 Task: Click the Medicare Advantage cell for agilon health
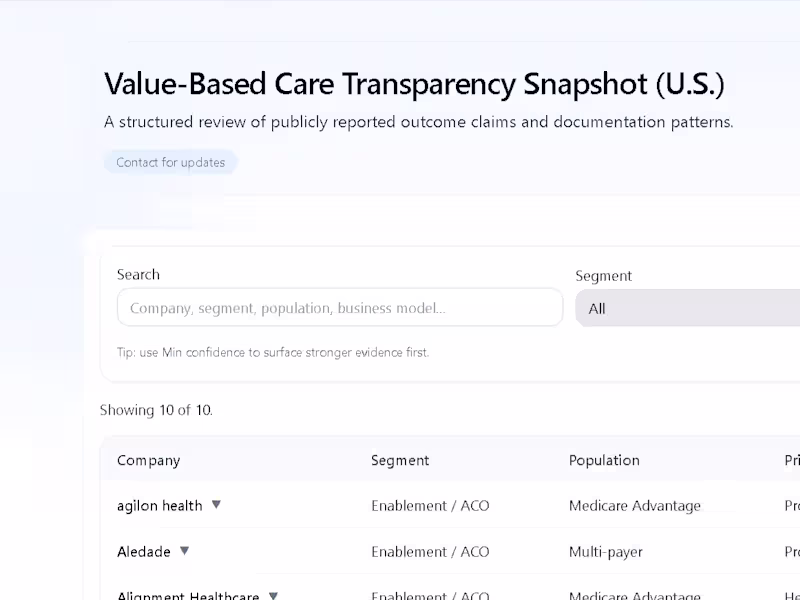(x=635, y=506)
